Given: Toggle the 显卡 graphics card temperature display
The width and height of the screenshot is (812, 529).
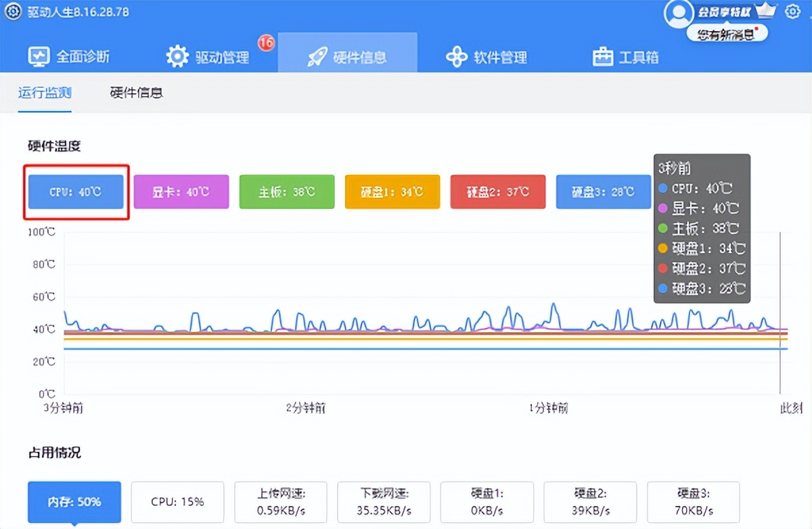Looking at the screenshot, I should pyautogui.click(x=181, y=191).
